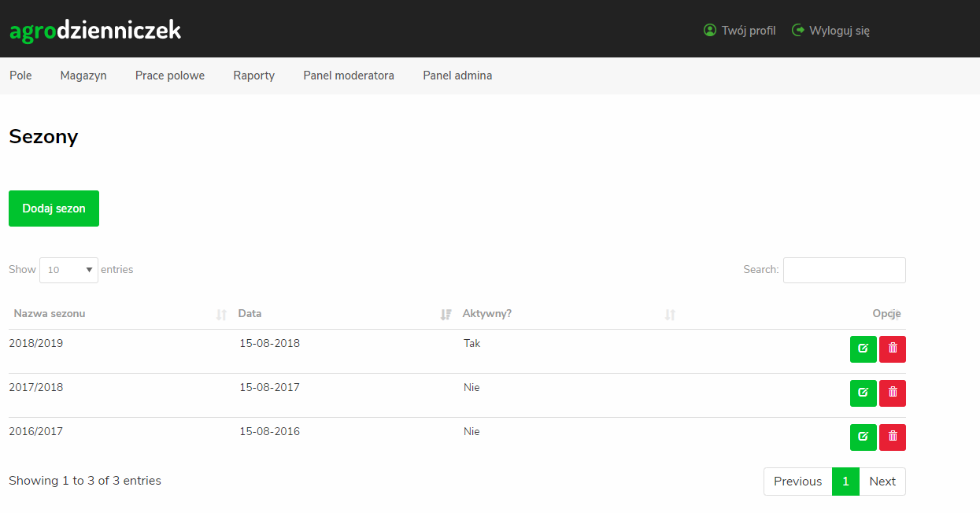The width and height of the screenshot is (980, 513).
Task: Open Panel moderatora
Action: (349, 76)
